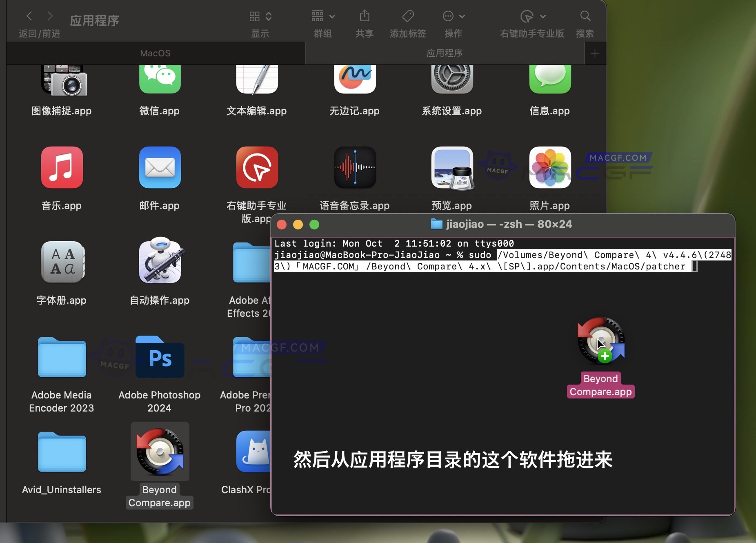Click the Beyond Compare icon inside the Terminal window
This screenshot has height=543, width=756.
click(600, 341)
